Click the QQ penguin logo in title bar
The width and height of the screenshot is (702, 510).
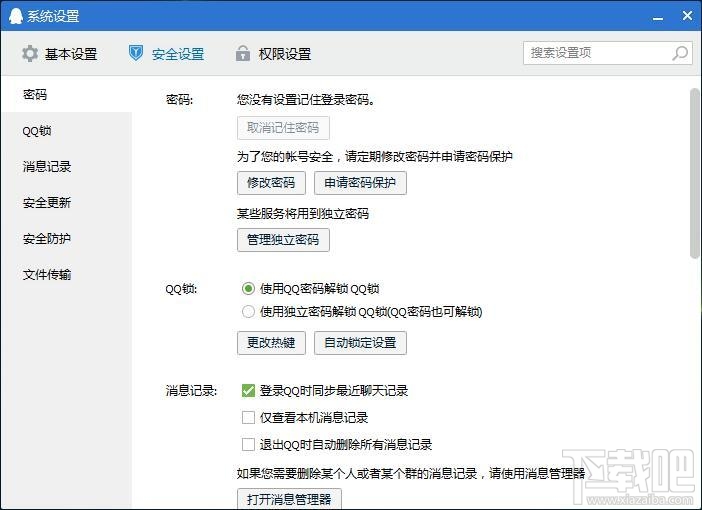(16, 16)
